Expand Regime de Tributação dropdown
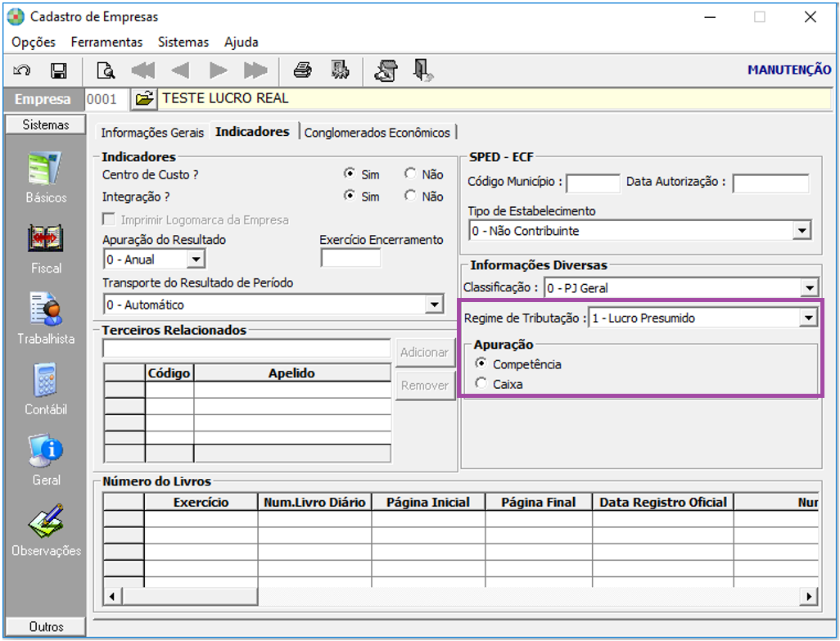Image resolution: width=840 pixels, height=641 pixels. click(x=808, y=318)
